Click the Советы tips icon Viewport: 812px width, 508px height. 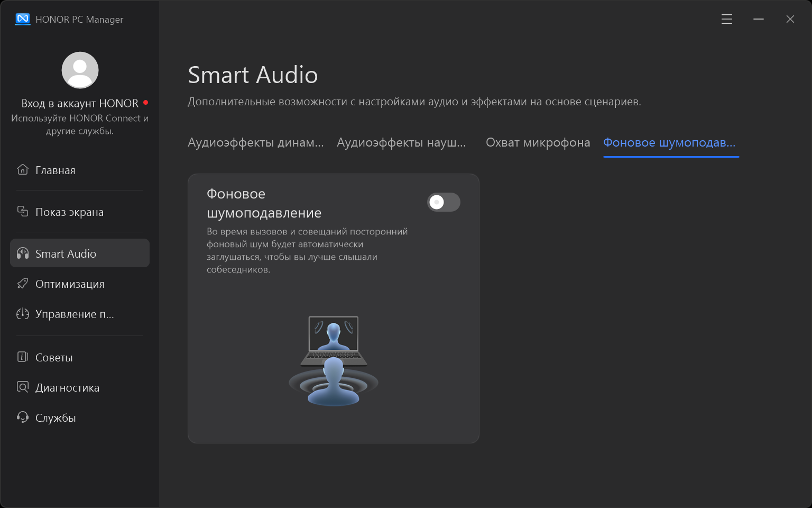coord(23,357)
